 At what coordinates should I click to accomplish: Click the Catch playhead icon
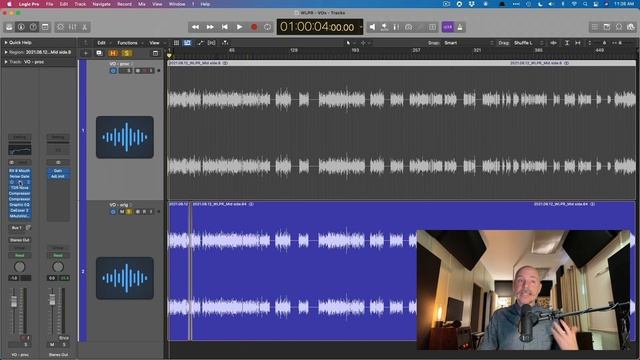[x=224, y=43]
